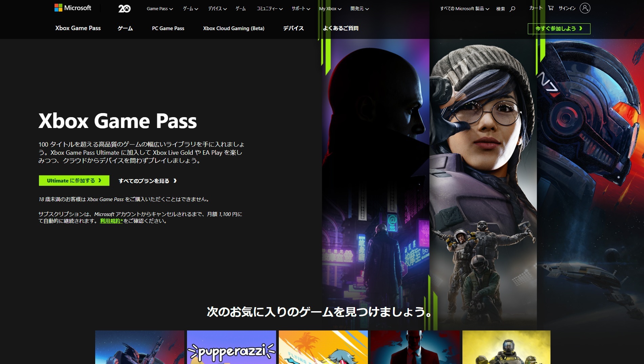Image resolution: width=644 pixels, height=364 pixels.
Task: Expand すべての Microsoft 製品 dropdown
Action: [464, 9]
